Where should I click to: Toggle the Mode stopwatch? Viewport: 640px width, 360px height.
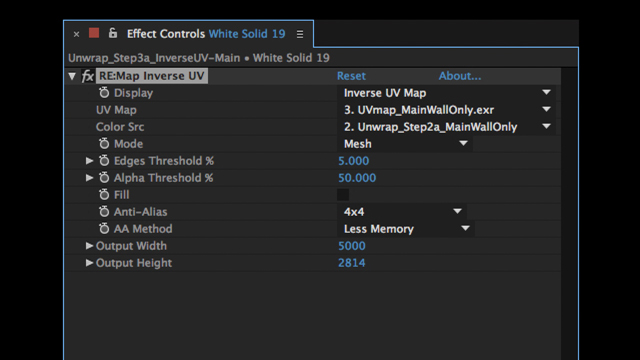coord(104,144)
